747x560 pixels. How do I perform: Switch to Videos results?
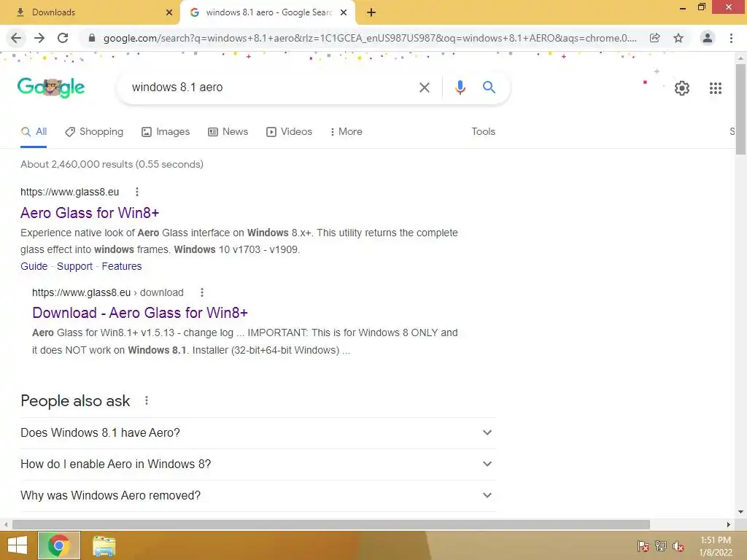pos(289,132)
